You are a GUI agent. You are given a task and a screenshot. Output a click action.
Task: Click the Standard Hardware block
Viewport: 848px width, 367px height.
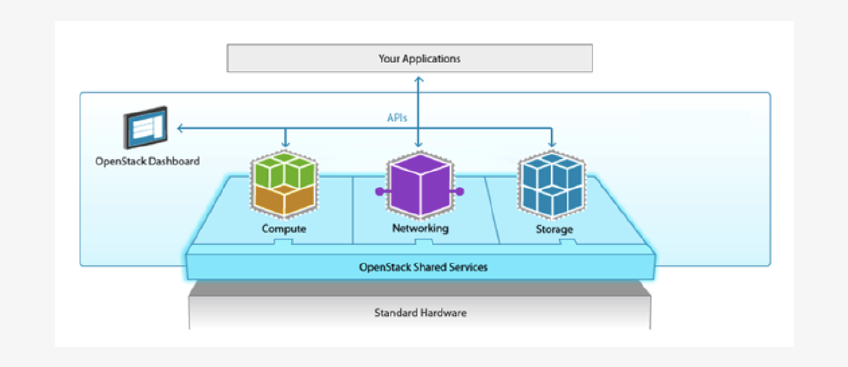pos(420,313)
